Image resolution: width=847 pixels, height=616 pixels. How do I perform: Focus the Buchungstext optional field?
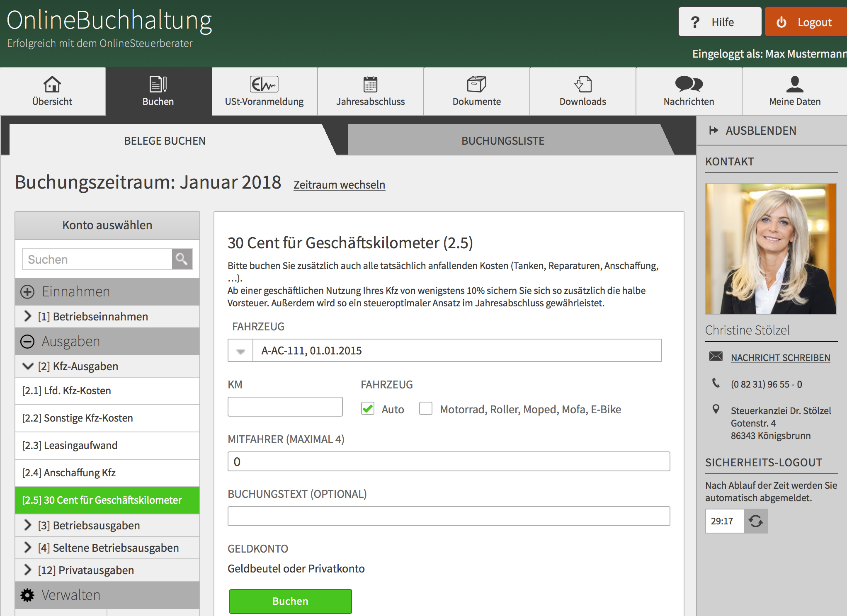(x=449, y=516)
